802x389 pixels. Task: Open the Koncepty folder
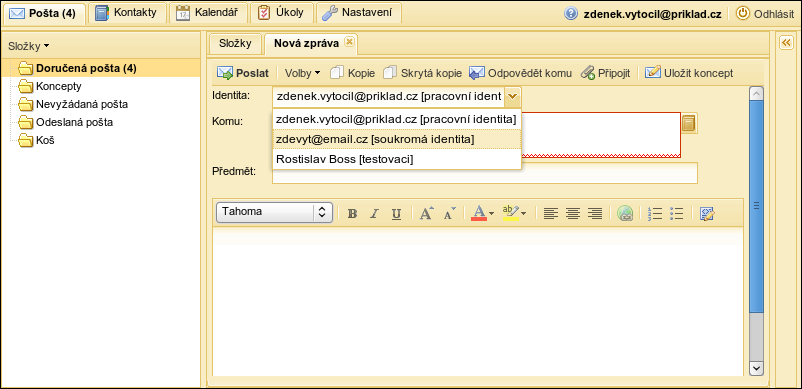click(58, 86)
